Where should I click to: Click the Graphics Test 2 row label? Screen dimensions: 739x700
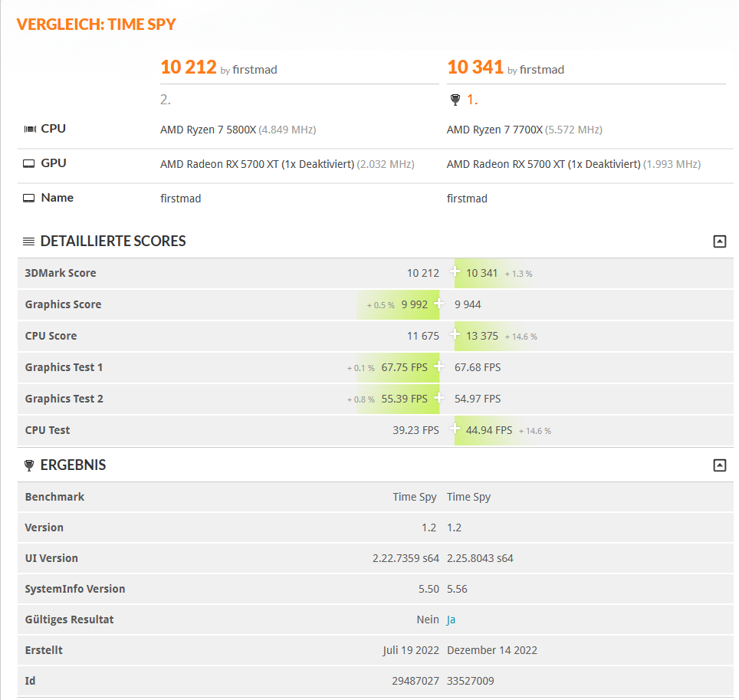[64, 399]
